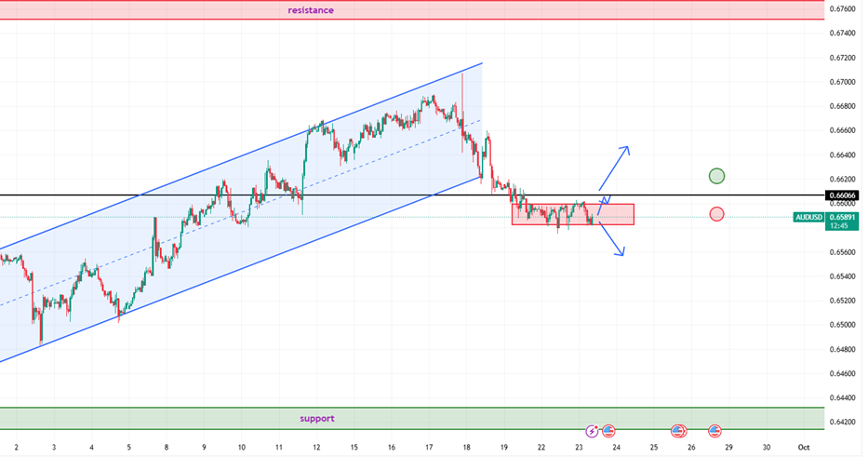Click date 12 on the time axis
Image resolution: width=868 pixels, height=457 pixels.
point(316,448)
